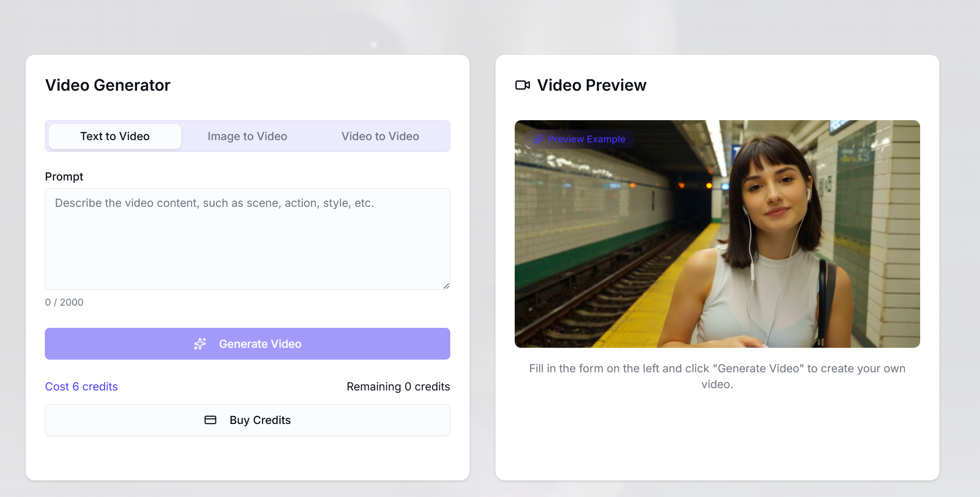The image size is (980, 497).
Task: Click the video camera icon beside Video Preview
Action: tap(522, 85)
